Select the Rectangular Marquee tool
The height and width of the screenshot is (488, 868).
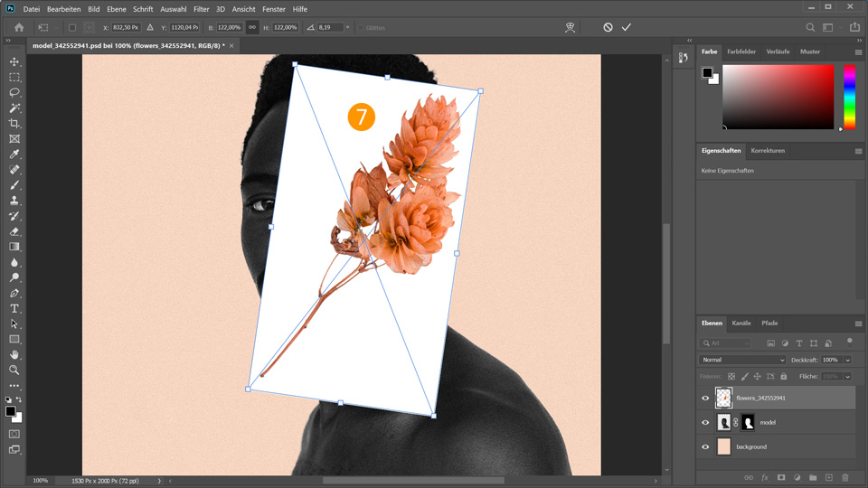(x=14, y=78)
